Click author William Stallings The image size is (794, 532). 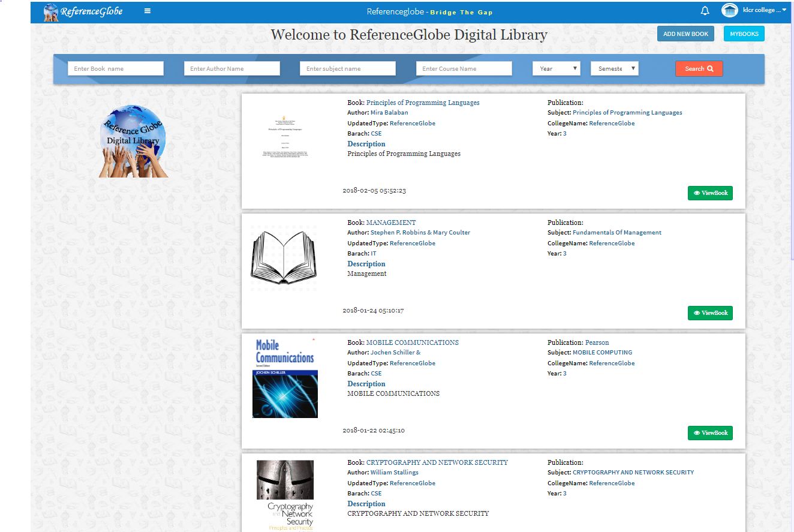395,473
